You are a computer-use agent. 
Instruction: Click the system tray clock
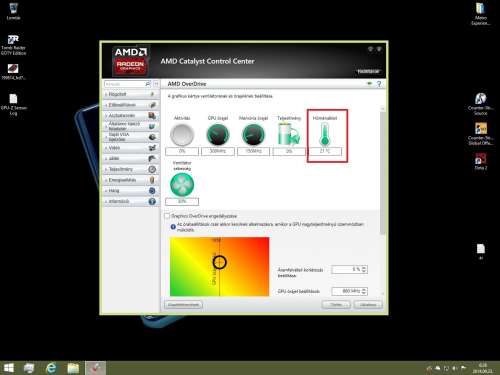(x=482, y=368)
